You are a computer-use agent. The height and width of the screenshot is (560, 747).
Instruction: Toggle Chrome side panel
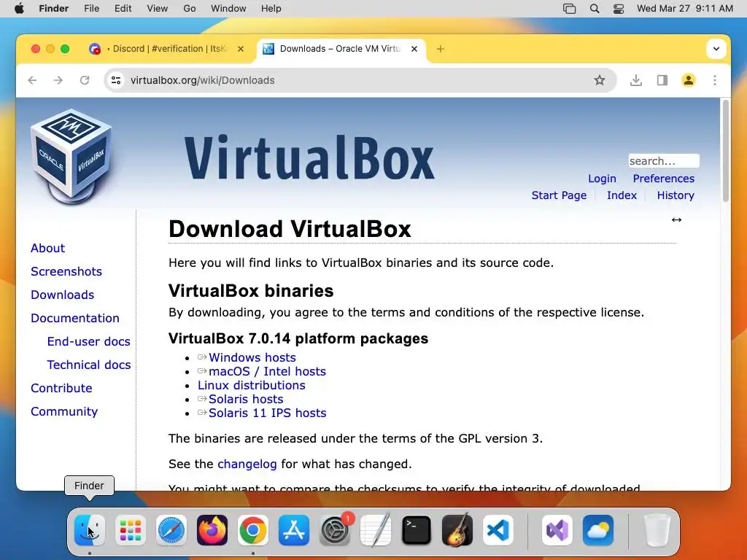coord(662,80)
